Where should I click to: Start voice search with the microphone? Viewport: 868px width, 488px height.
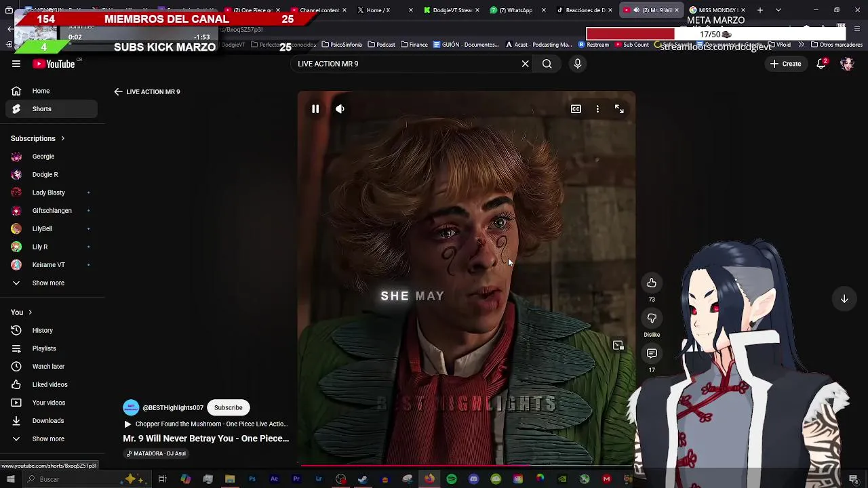tap(578, 64)
